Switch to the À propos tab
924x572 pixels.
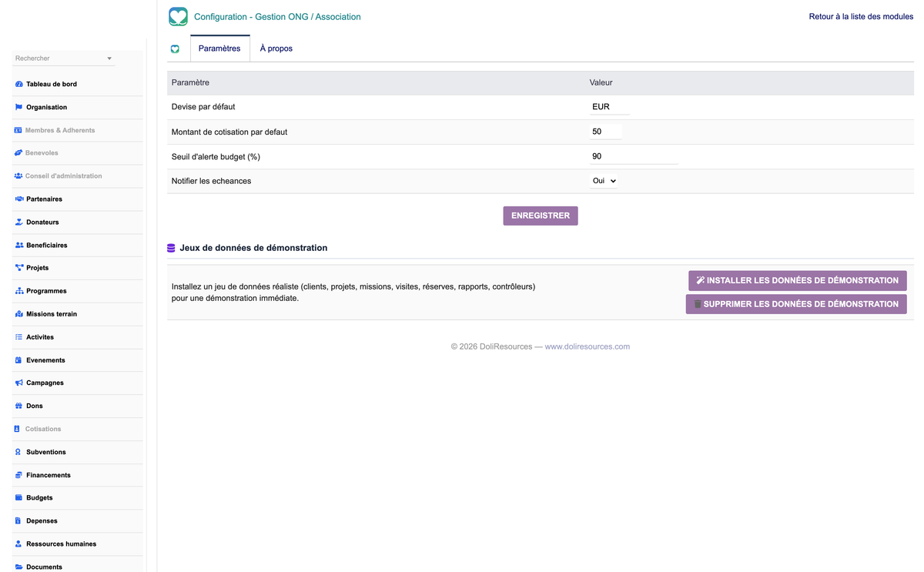point(276,49)
